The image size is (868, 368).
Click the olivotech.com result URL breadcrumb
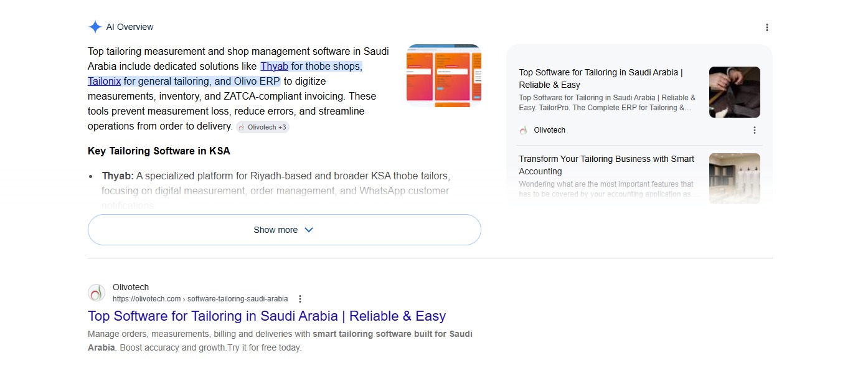pos(200,299)
